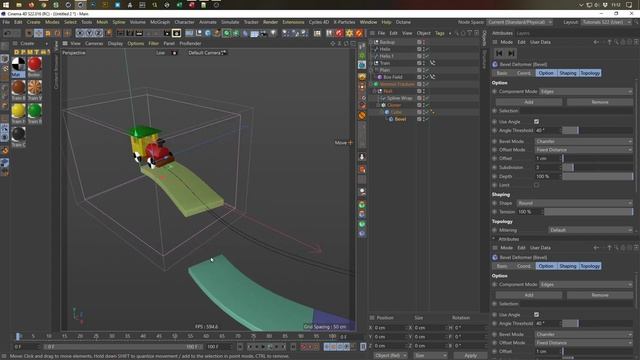Click the Subdivision slider

coord(598,167)
